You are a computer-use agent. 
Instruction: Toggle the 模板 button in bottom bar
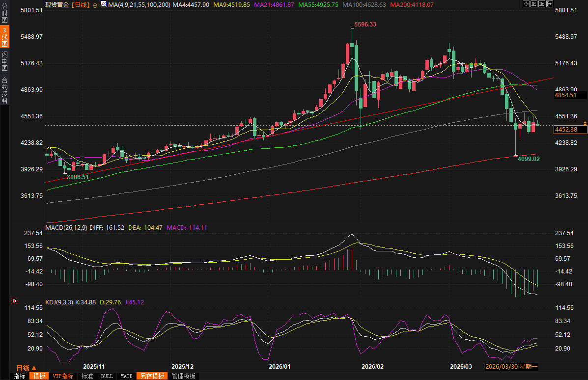tap(39, 376)
